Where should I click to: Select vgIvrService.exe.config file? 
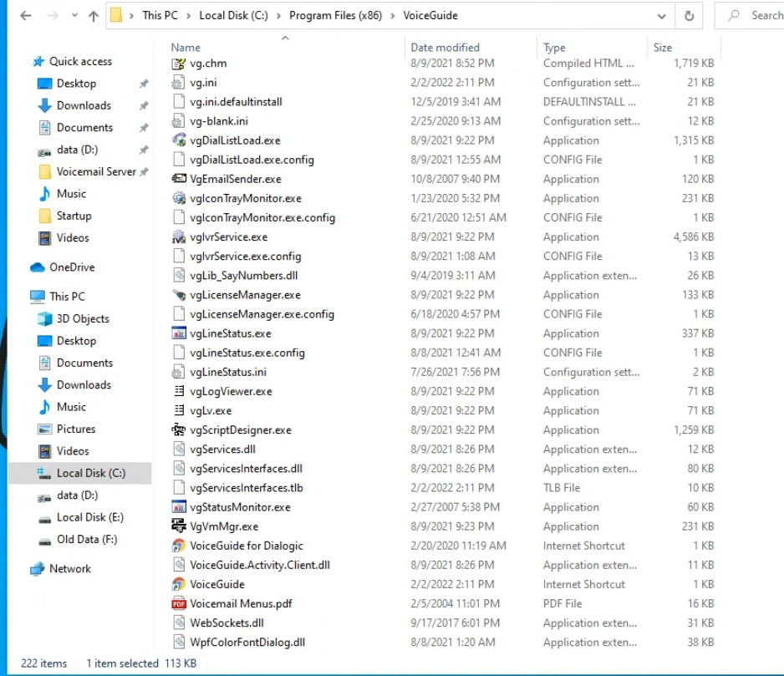[246, 257]
